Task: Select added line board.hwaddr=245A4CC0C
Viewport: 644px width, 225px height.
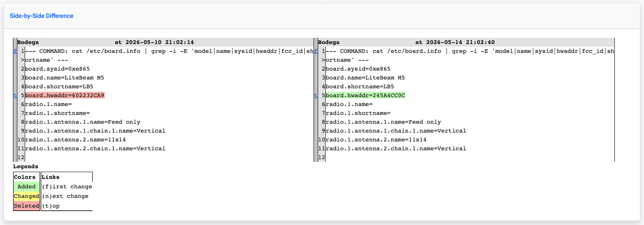Action: [365, 95]
